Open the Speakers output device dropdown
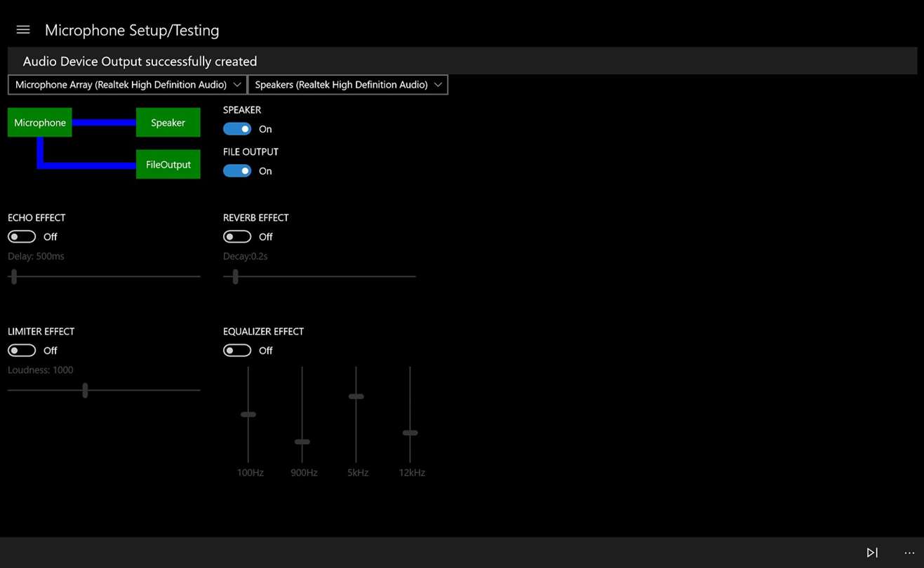The width and height of the screenshot is (924, 568). click(348, 85)
